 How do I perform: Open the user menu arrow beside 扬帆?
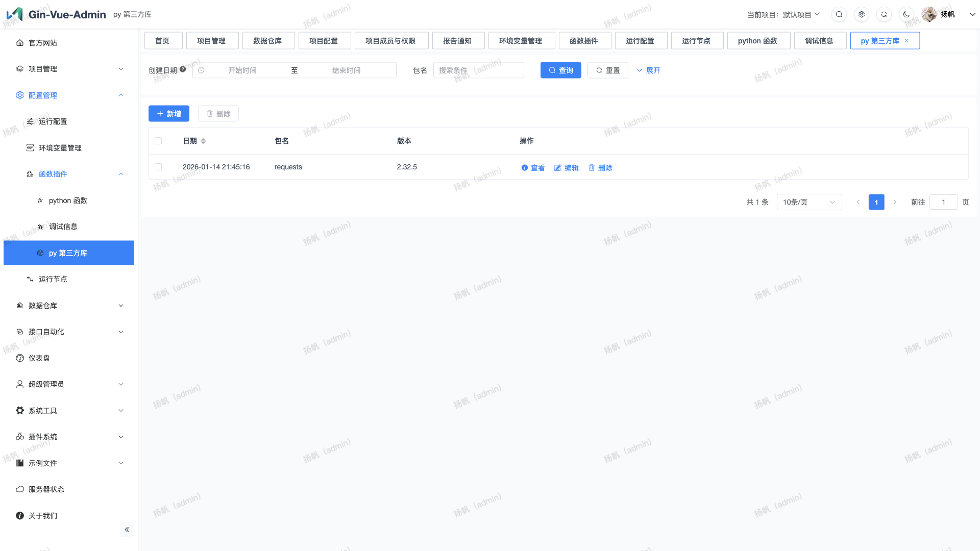tap(972, 14)
